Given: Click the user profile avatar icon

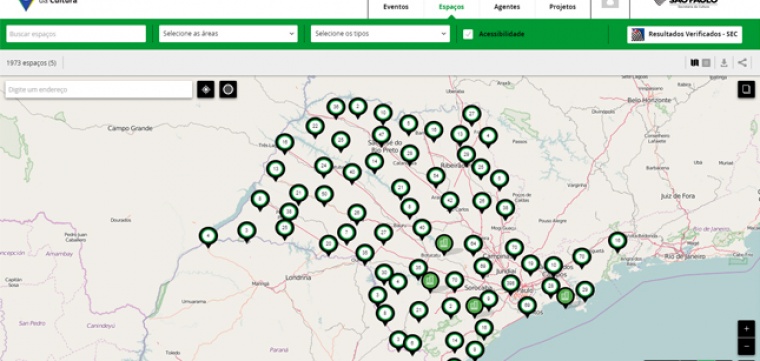Looking at the screenshot, I should (x=610, y=4).
